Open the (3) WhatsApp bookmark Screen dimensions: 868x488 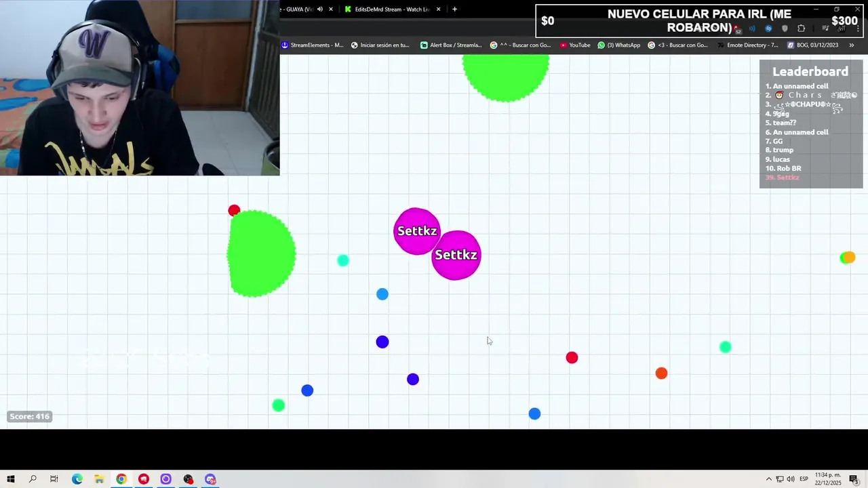619,45
